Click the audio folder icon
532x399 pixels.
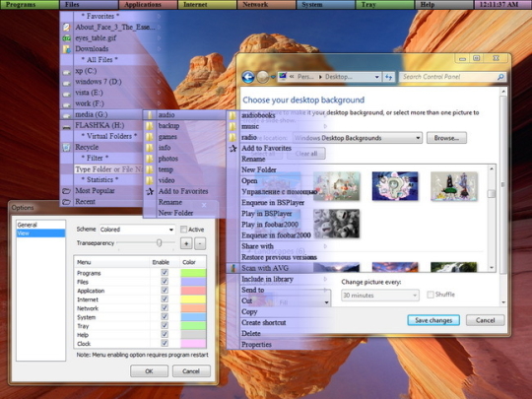coord(150,115)
